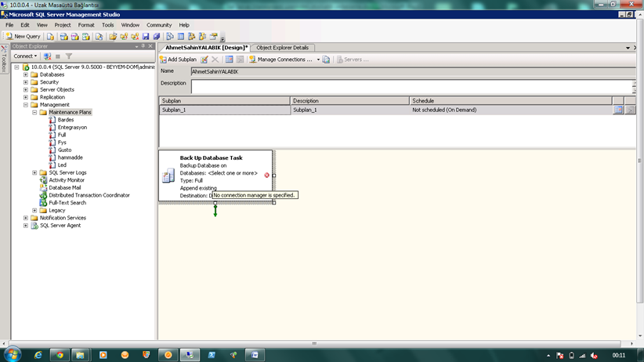Click the Disconnect icon in Object Explorer
Screen dimensions: 644x362
coord(47,56)
